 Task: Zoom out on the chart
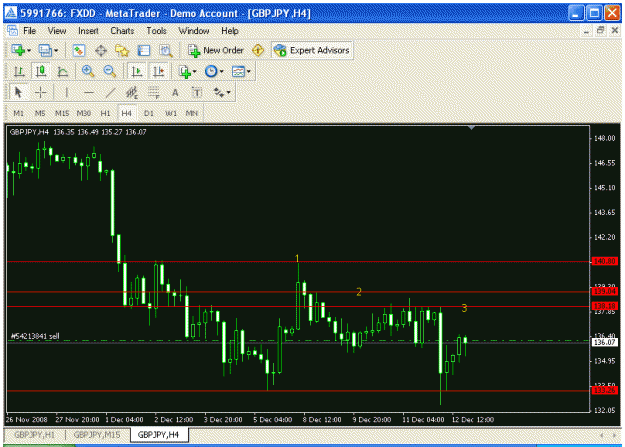tap(110, 71)
